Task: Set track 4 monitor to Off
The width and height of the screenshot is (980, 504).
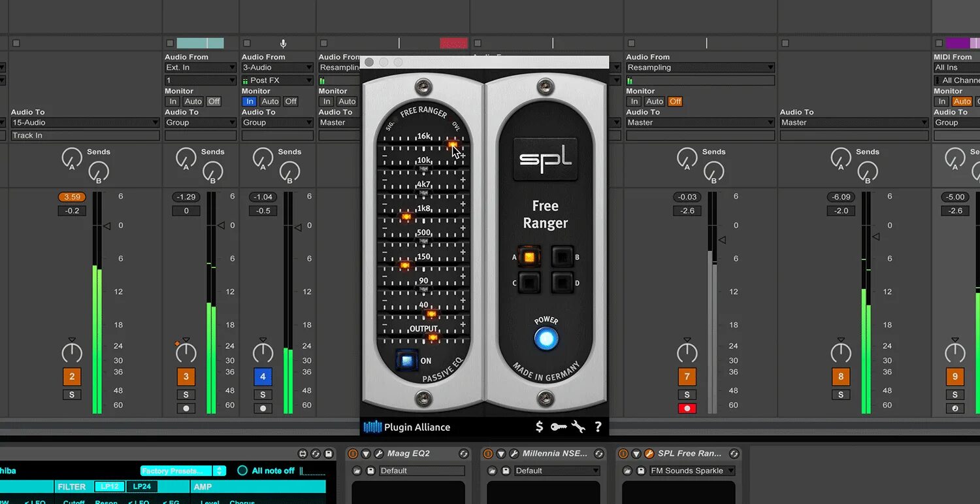Action: pos(291,101)
